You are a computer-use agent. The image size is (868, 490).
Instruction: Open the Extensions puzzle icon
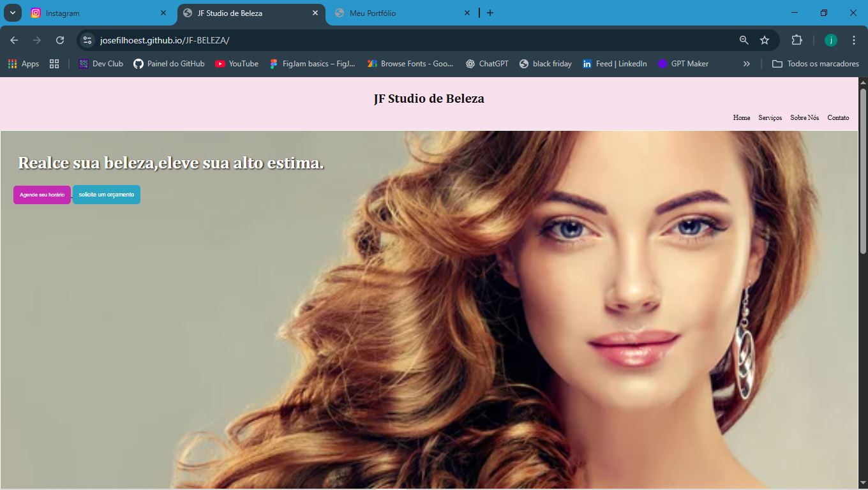797,40
